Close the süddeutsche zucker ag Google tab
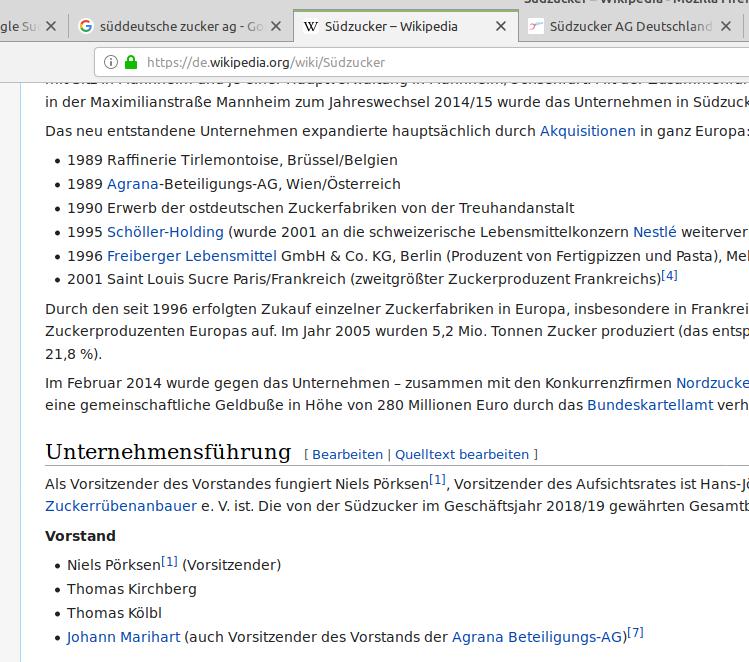 tap(276, 26)
